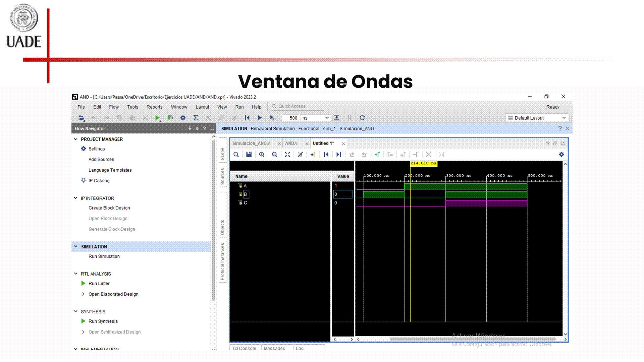
Task: Switch to the Simulacion_AND.v tab
Action: (251, 143)
